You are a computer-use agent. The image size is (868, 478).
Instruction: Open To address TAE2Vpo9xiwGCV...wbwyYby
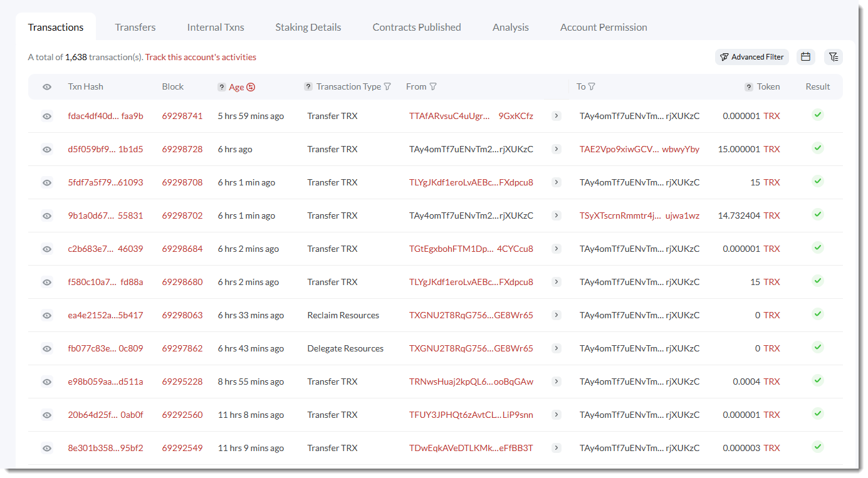pos(639,149)
